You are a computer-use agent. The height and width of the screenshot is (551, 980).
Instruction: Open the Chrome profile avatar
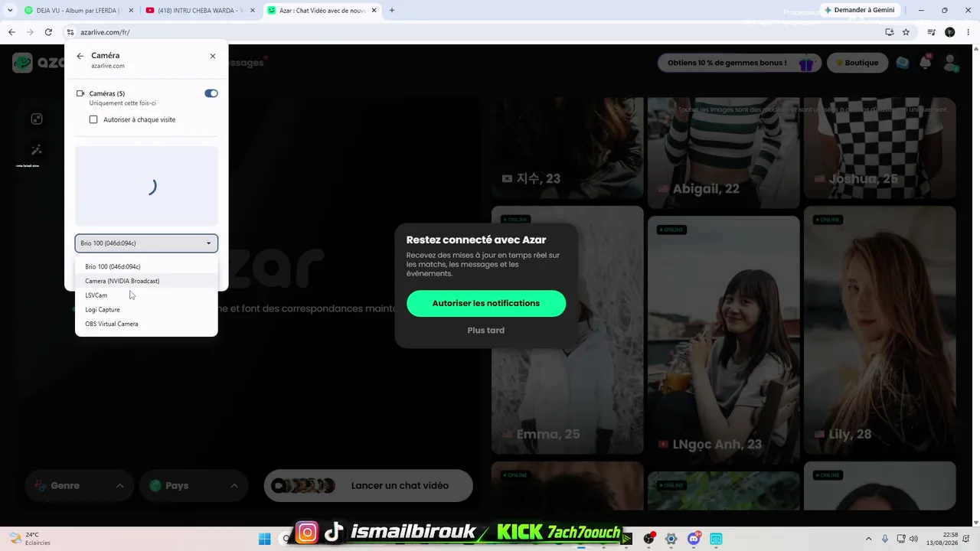tap(950, 32)
